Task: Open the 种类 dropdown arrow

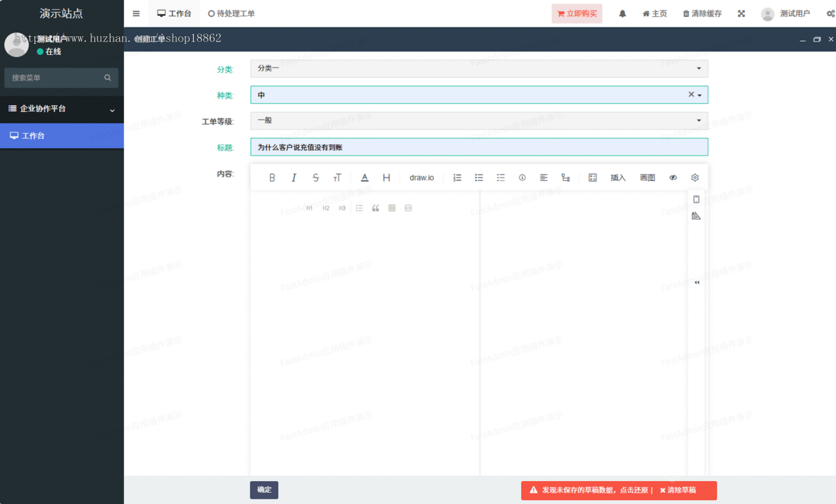Action: [x=699, y=95]
